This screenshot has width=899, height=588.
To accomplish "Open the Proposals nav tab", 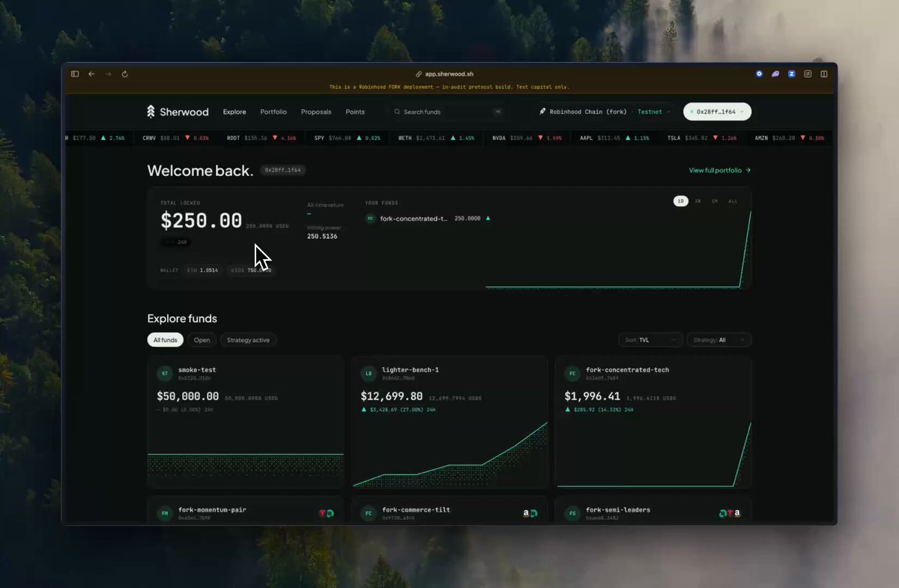I will [316, 112].
